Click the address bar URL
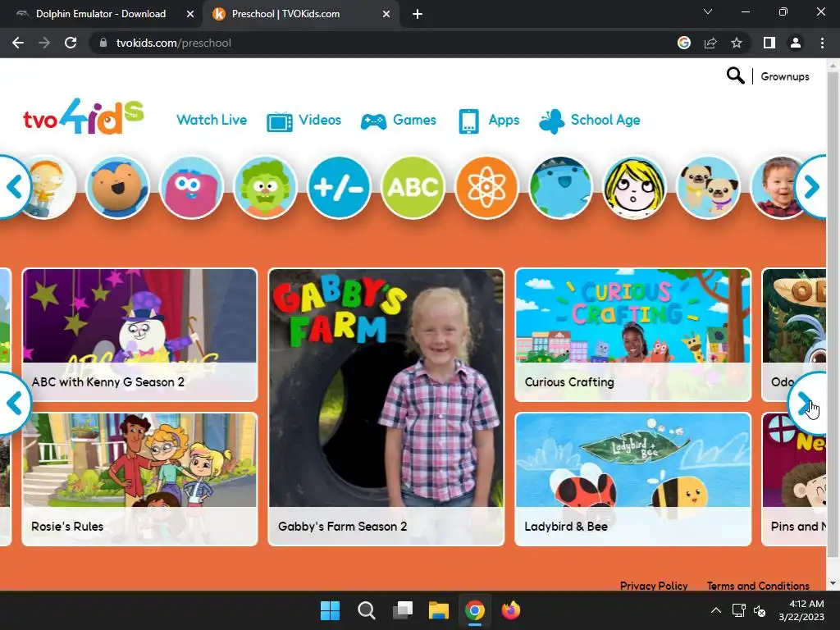 [x=174, y=43]
